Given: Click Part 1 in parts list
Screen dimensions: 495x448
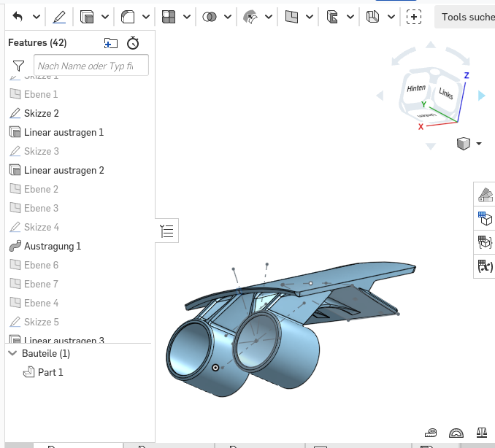Looking at the screenshot, I should (50, 372).
